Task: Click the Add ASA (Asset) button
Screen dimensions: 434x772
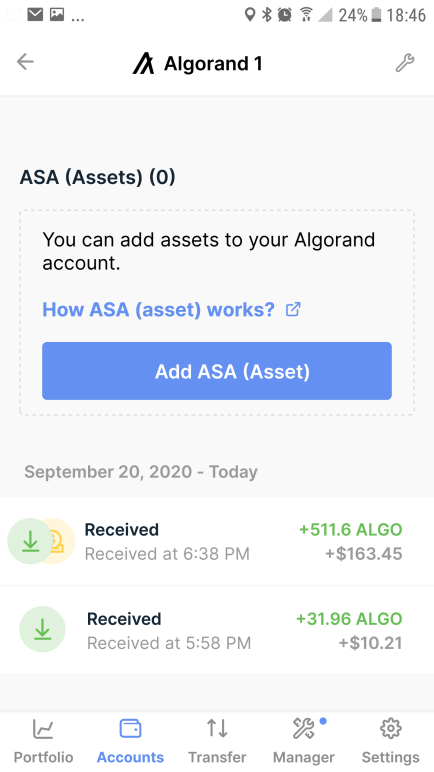Action: coord(217,371)
